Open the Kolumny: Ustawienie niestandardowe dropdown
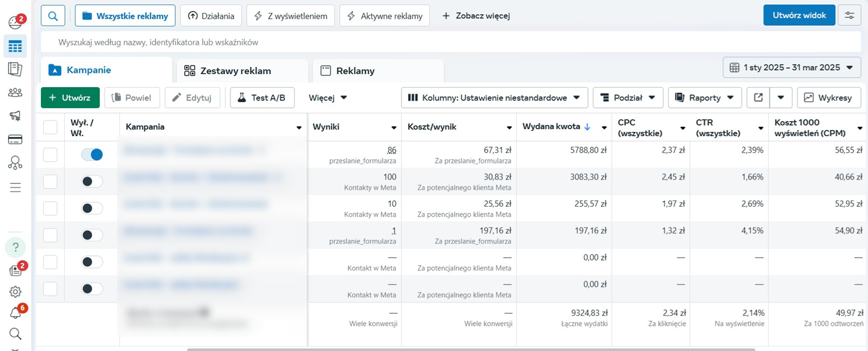Viewport: 868px width, 351px height. [494, 98]
